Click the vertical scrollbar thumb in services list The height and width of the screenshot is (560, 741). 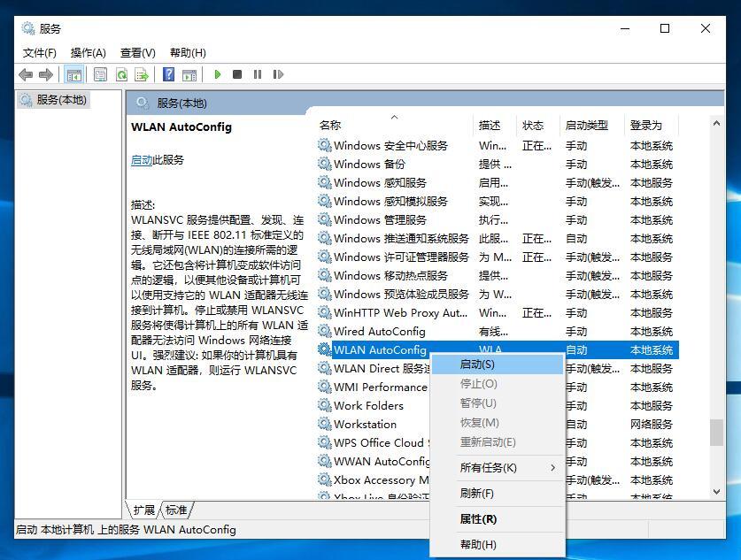click(716, 432)
